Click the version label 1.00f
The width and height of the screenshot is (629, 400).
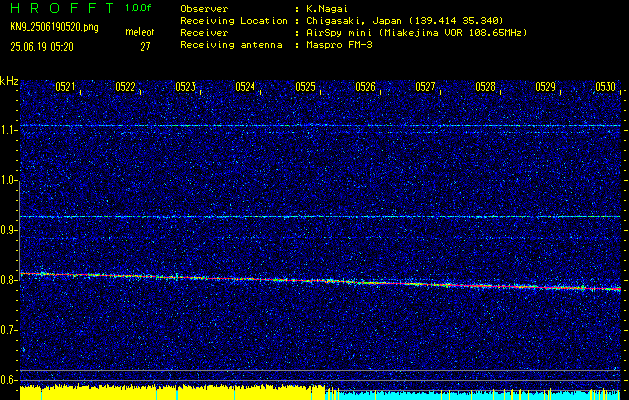[138, 8]
